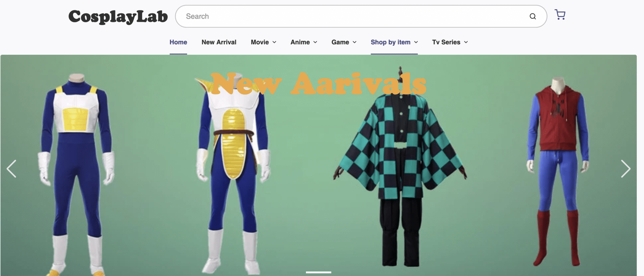Expand the Tv Series dropdown chevron

click(466, 42)
